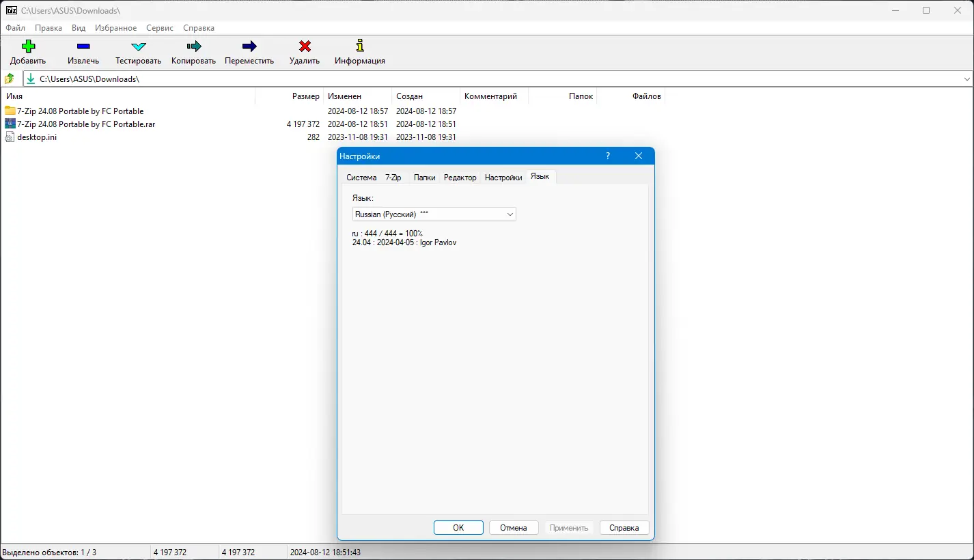
Task: Click the Извлечь (Extract) blue minus icon
Action: pyautogui.click(x=83, y=46)
